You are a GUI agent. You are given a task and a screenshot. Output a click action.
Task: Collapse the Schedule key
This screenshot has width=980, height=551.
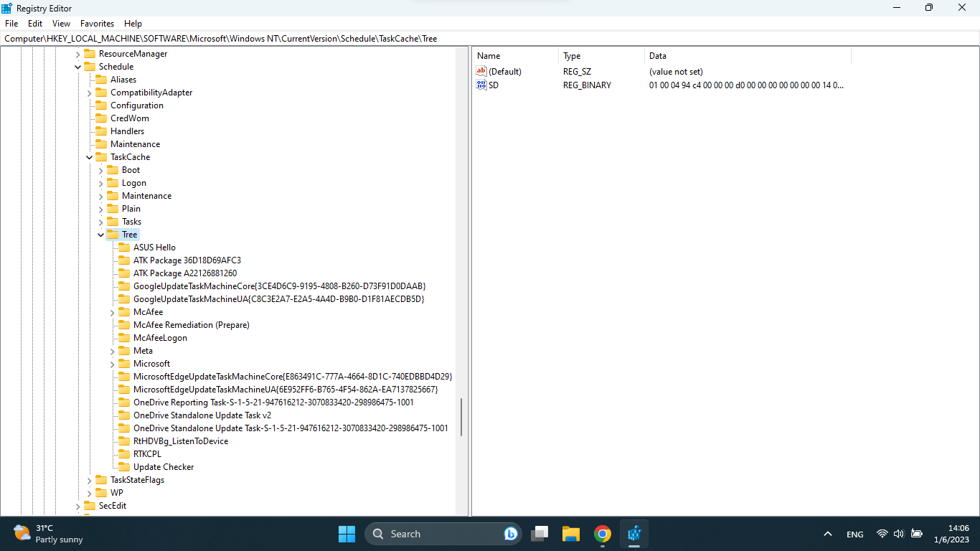[78, 67]
